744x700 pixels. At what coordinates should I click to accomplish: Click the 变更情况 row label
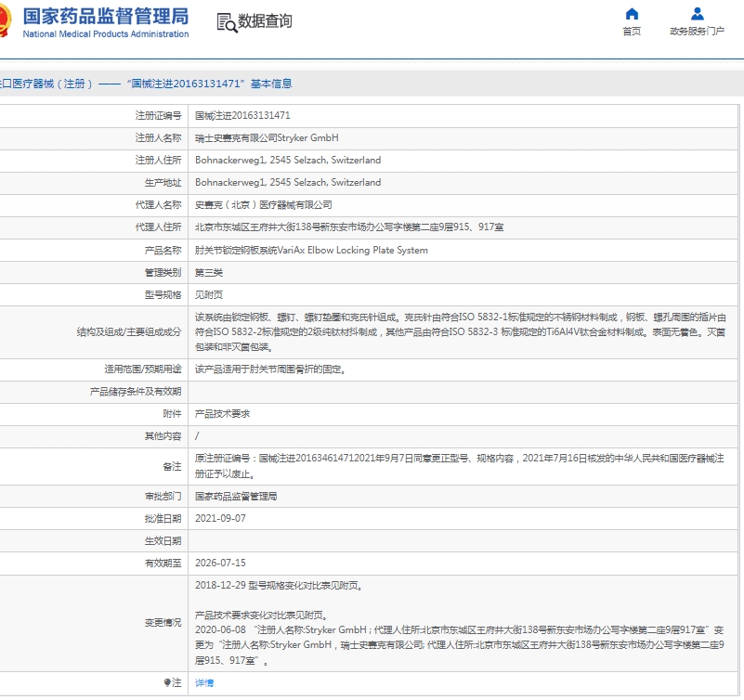pos(163,623)
